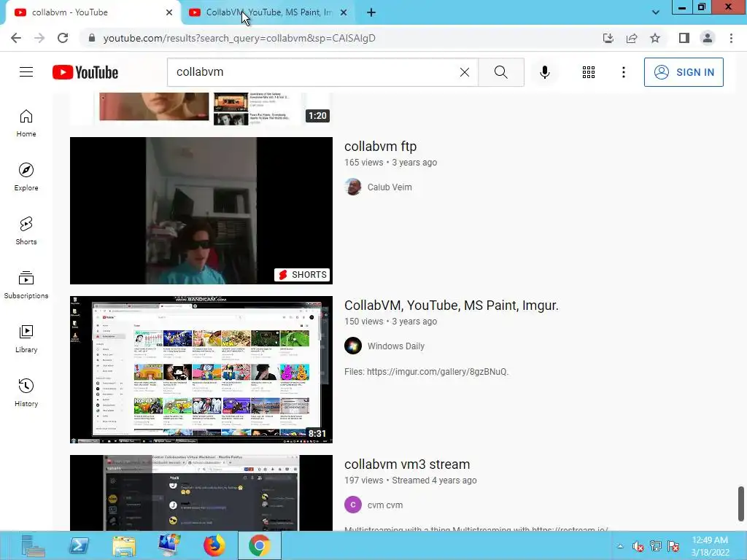
Task: Open the Chrome profile avatar
Action: coord(708,38)
